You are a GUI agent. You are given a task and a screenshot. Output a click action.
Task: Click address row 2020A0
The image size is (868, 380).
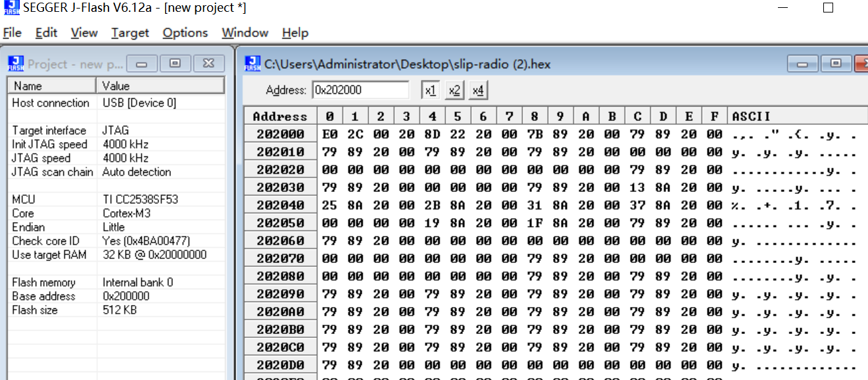tap(280, 312)
